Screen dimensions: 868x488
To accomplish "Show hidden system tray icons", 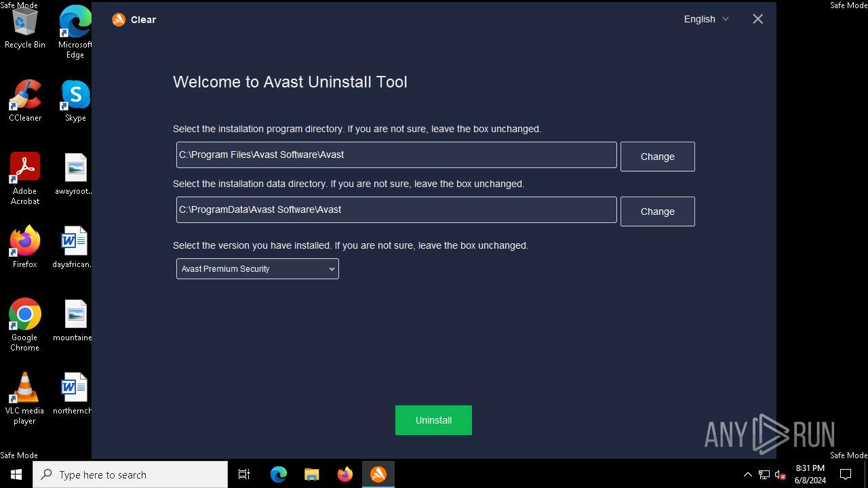I will tap(748, 474).
